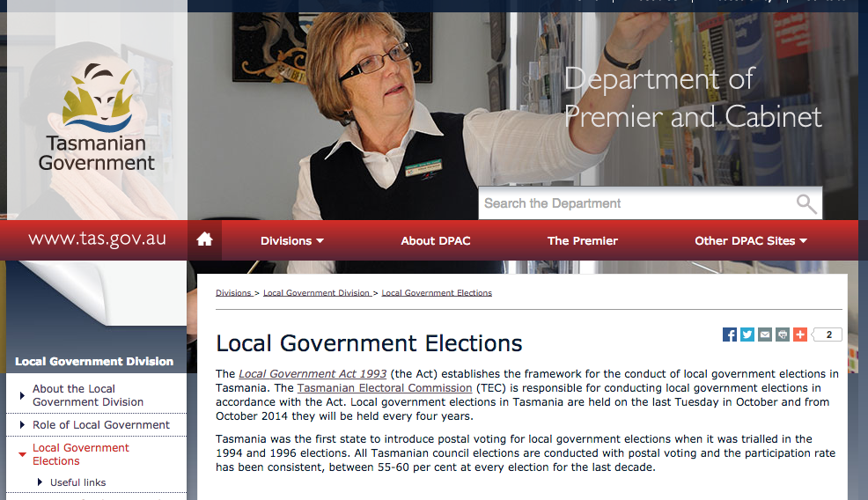The height and width of the screenshot is (500, 868).
Task: Share page via Facebook icon
Action: pos(730,335)
